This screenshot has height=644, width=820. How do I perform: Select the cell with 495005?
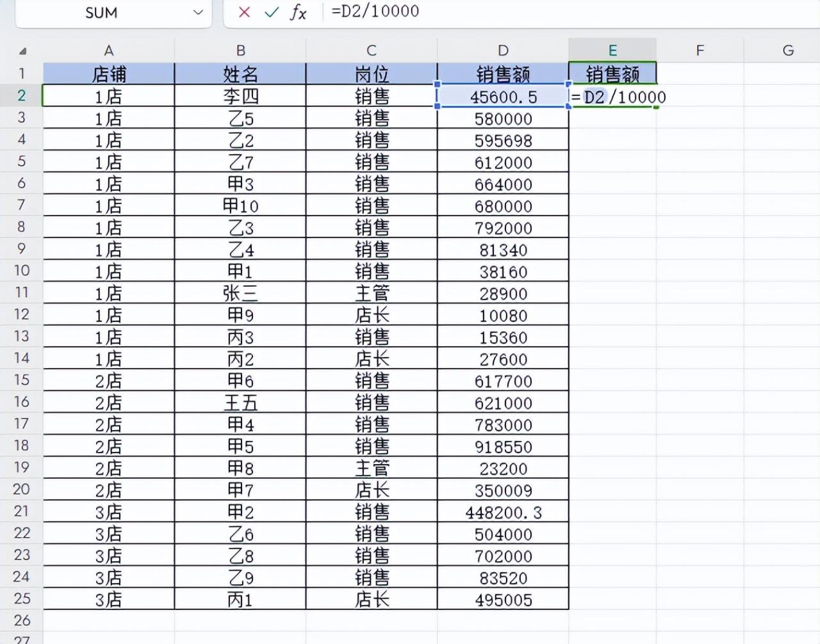(503, 599)
